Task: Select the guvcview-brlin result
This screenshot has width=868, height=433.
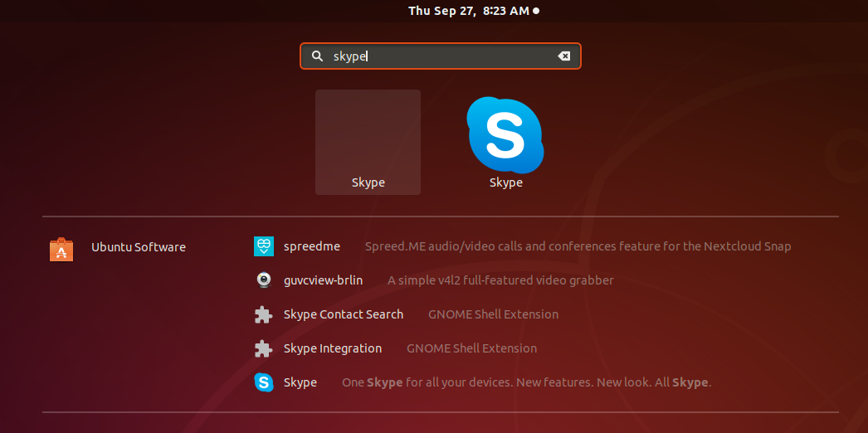Action: (x=324, y=280)
